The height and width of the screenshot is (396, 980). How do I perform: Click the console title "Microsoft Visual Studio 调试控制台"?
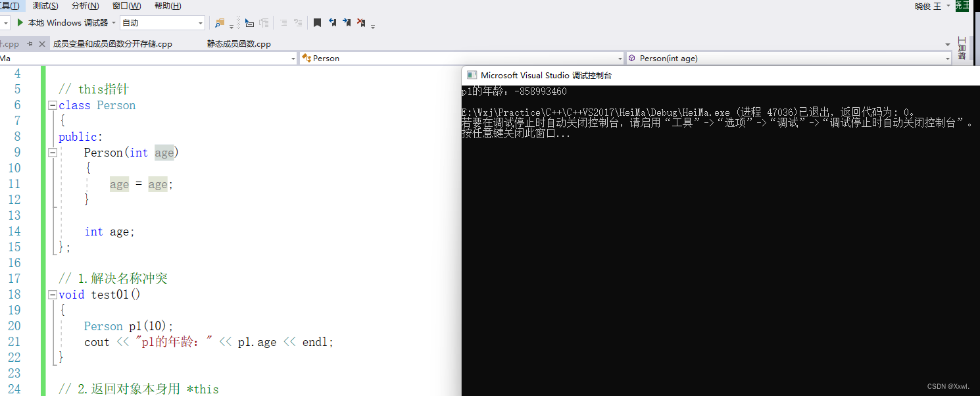click(546, 76)
